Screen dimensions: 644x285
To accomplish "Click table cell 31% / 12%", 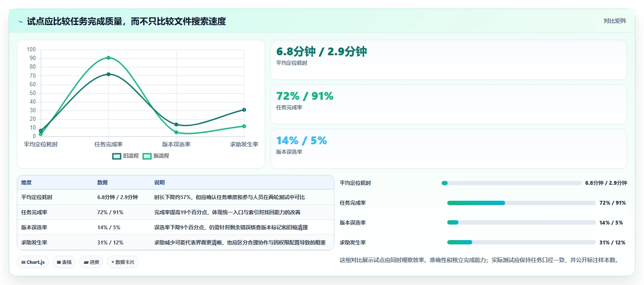I will tap(110, 243).
